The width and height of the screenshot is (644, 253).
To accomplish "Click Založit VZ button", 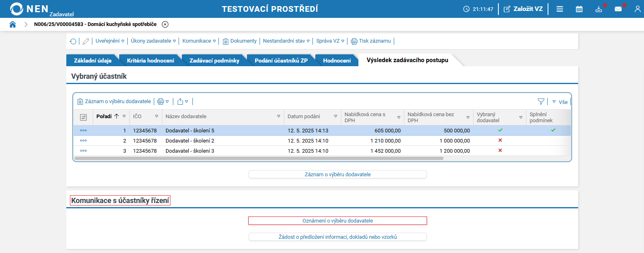I will 523,9.
